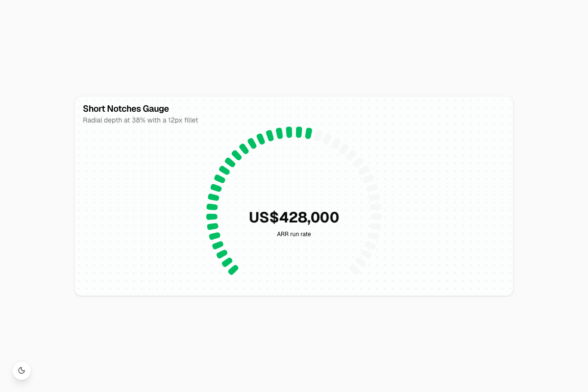
Task: Click the moon icon in the corner button
Action: coord(22,370)
